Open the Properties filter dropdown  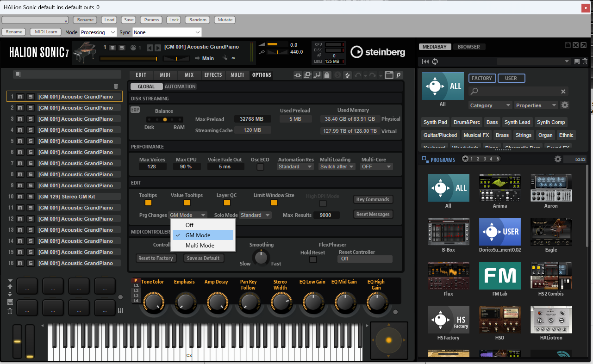[x=536, y=105]
